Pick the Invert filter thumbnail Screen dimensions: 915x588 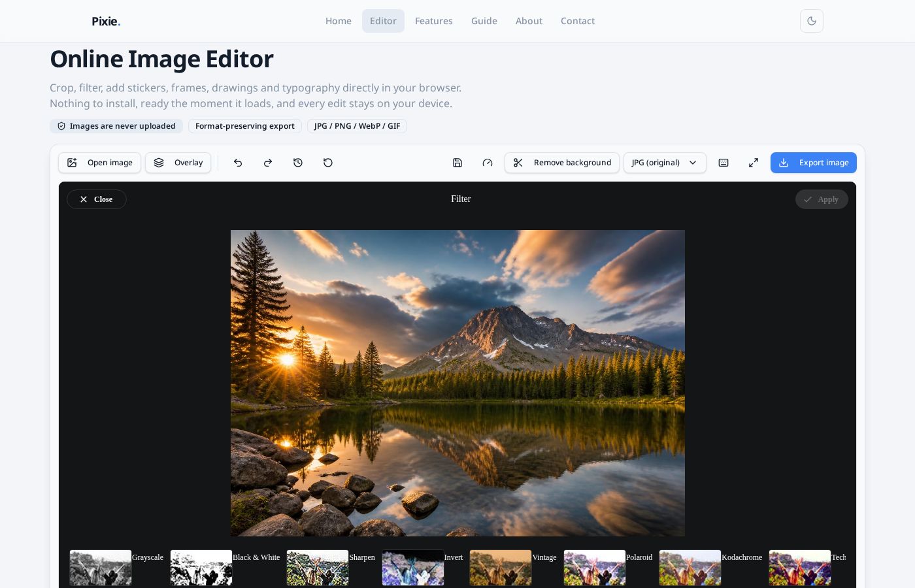(413, 568)
